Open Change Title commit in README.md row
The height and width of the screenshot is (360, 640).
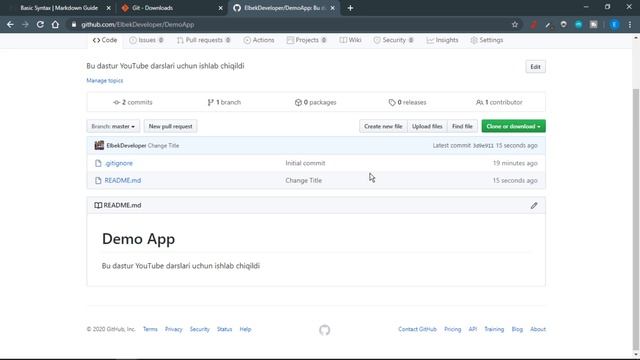(x=304, y=180)
